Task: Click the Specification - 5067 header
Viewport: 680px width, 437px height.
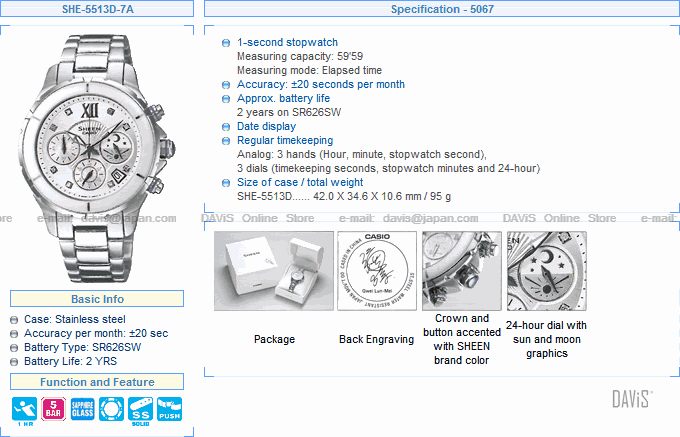Action: (x=441, y=10)
